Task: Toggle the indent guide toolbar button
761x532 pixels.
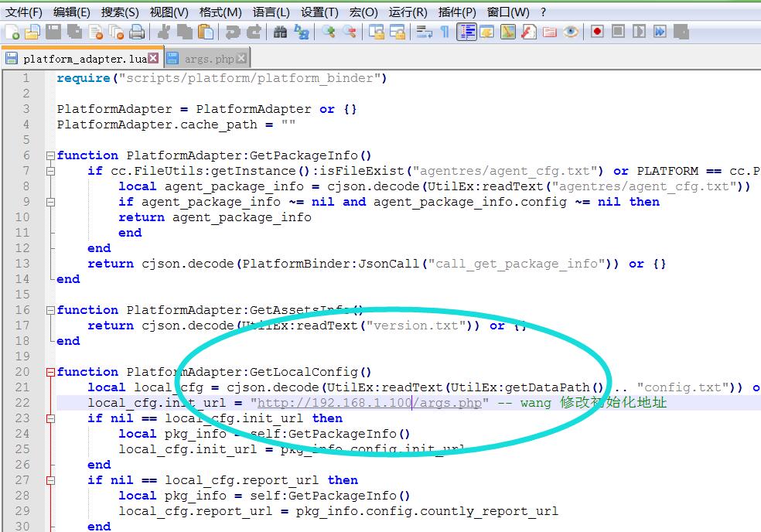Action: [x=466, y=32]
